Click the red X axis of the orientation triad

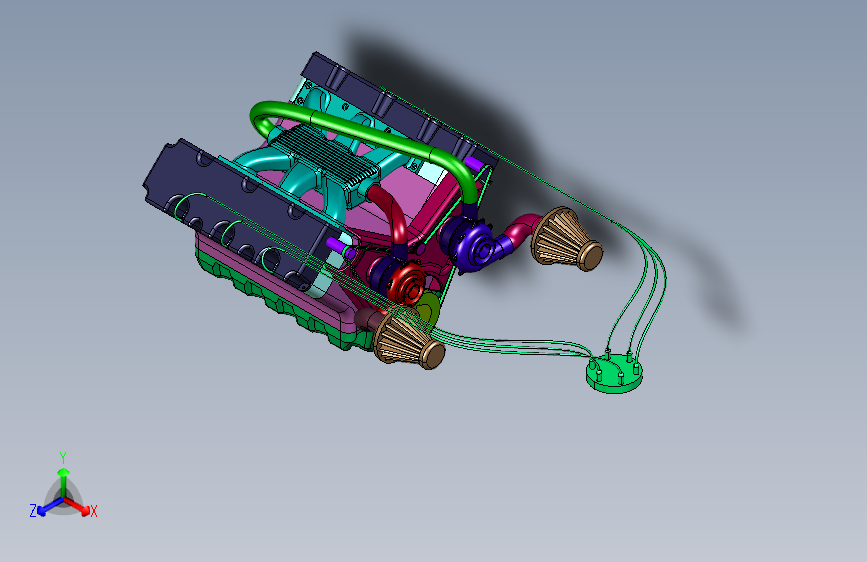(77, 506)
